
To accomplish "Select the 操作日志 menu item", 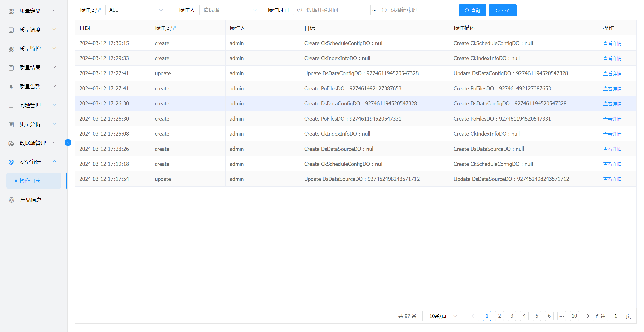I will (x=30, y=181).
